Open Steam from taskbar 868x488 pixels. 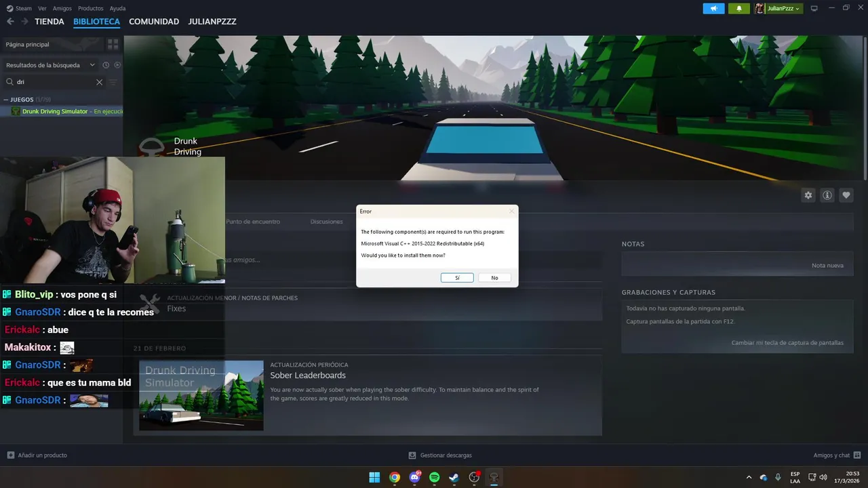tap(454, 477)
